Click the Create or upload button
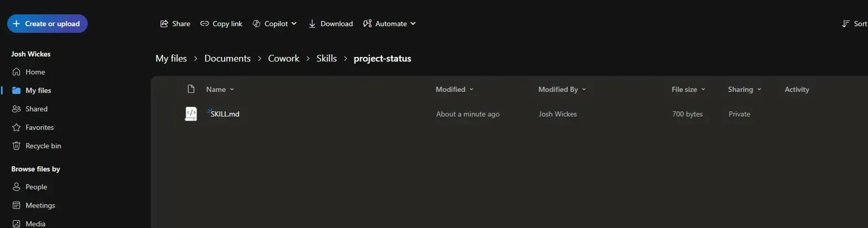868x228 pixels. point(47,24)
